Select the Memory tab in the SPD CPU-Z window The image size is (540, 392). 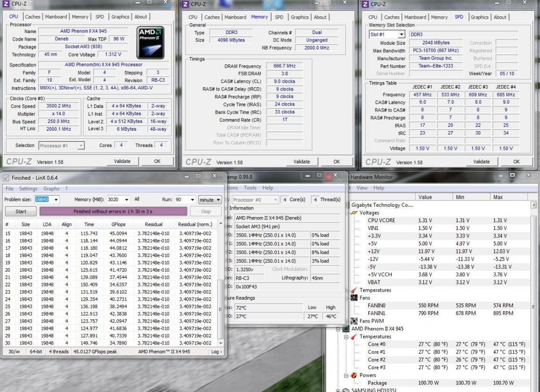439,17
